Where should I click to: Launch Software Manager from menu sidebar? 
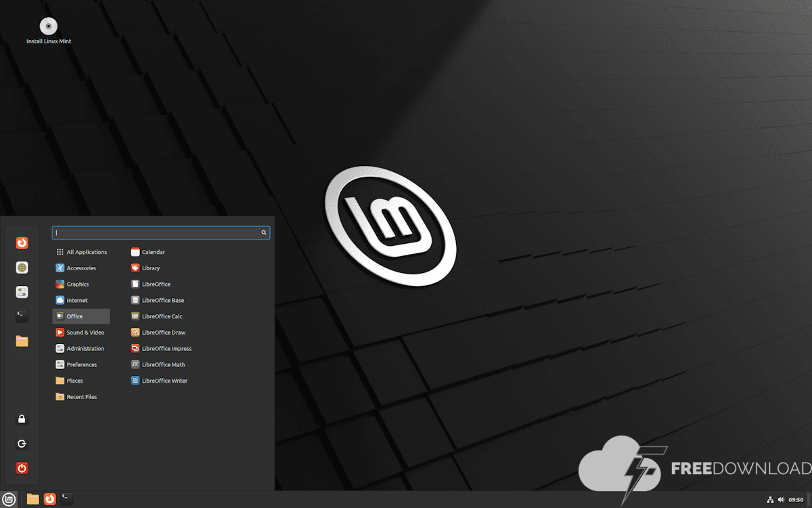click(x=22, y=268)
